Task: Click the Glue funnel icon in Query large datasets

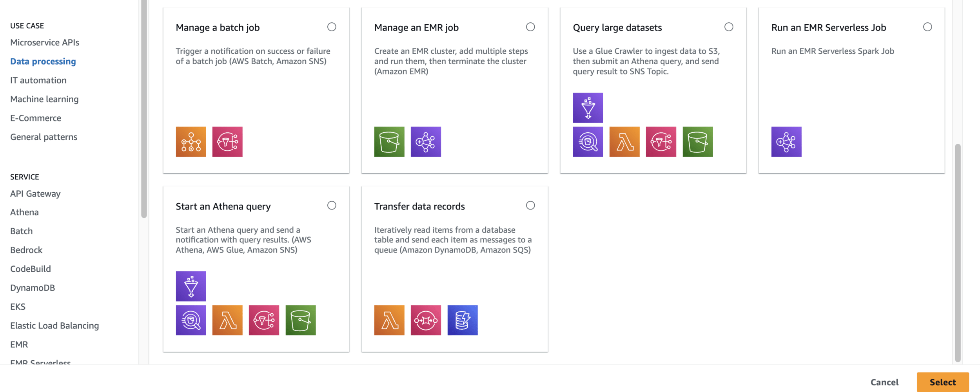Action: (588, 108)
